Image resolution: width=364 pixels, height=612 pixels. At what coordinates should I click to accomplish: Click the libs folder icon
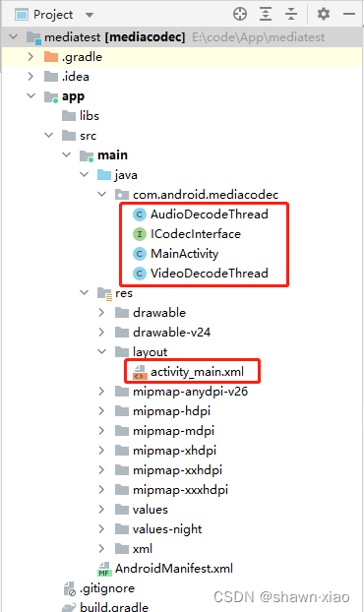point(69,115)
